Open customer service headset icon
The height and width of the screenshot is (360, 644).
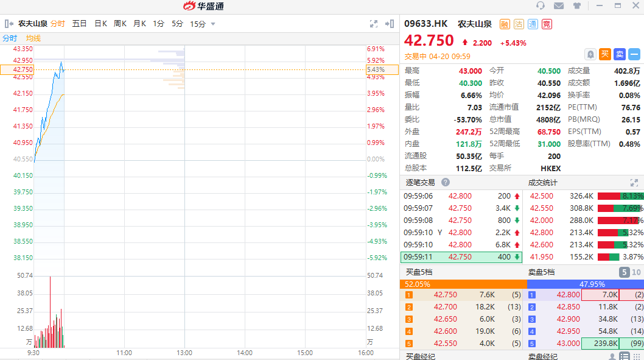pos(541,5)
